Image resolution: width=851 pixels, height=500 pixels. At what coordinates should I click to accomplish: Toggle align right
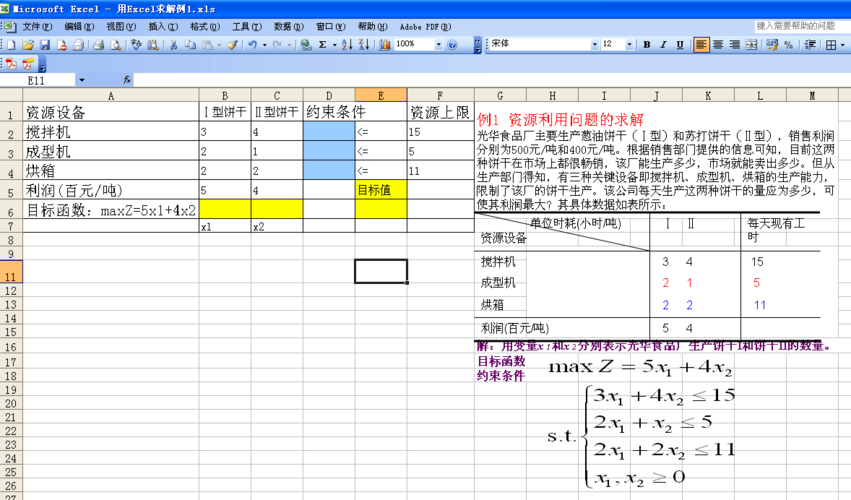[x=734, y=45]
